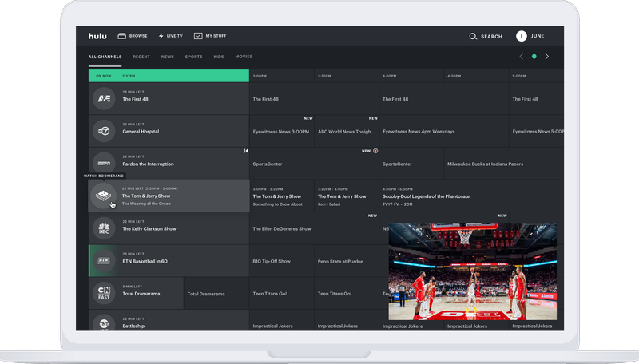Viewport: 639px width, 364px height.
Task: Watch The First 48 on now
Action: coord(169,98)
